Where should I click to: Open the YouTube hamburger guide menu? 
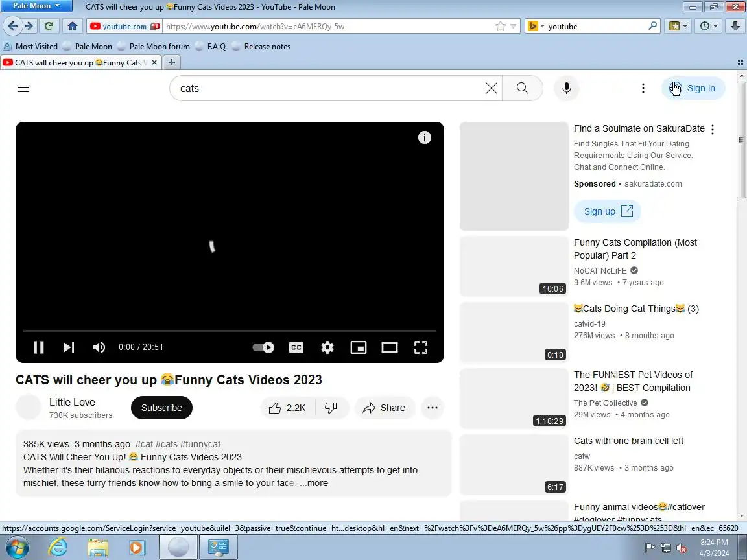point(23,88)
